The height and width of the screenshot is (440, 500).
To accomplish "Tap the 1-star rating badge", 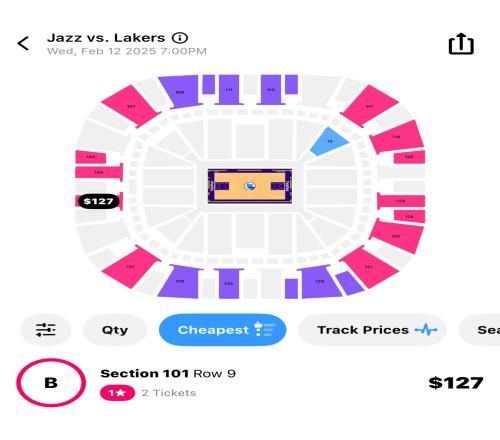I will point(117,393).
